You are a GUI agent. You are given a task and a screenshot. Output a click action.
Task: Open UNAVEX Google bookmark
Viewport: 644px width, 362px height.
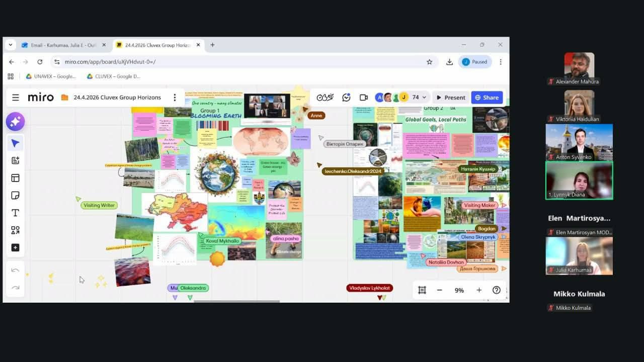point(50,76)
